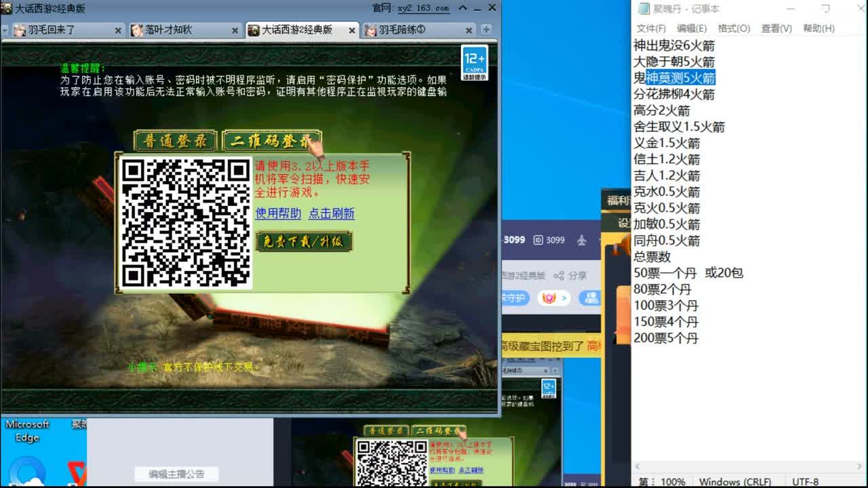Open Microsoft Edge desktop shortcut
868x488 pixels.
27,451
